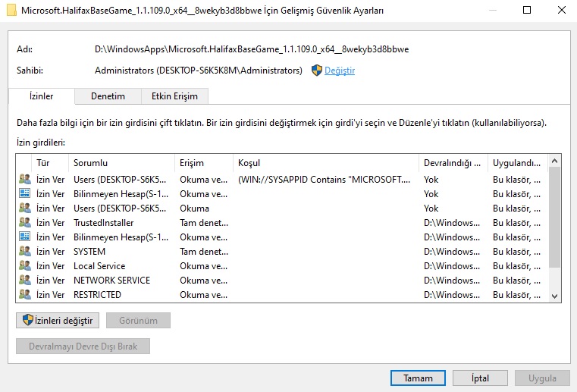Select the SYSTEM permission entry

282,251
